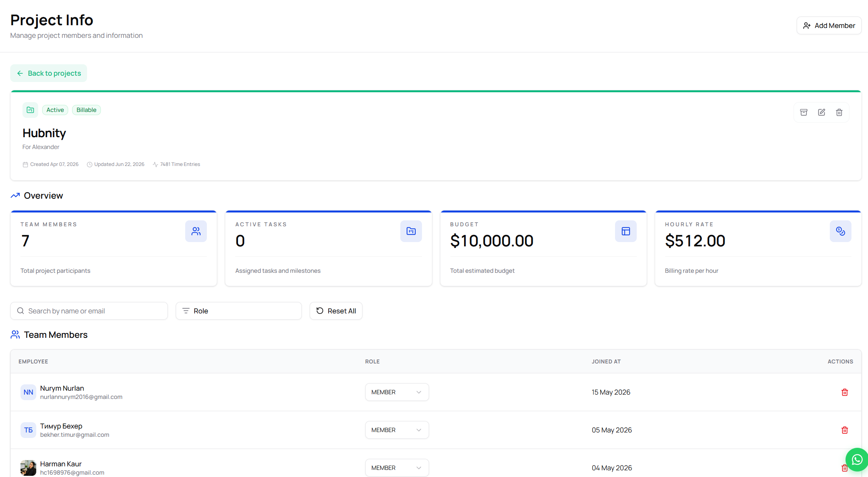Click the Project Info page heading
Image resolution: width=868 pixels, height=477 pixels.
52,20
